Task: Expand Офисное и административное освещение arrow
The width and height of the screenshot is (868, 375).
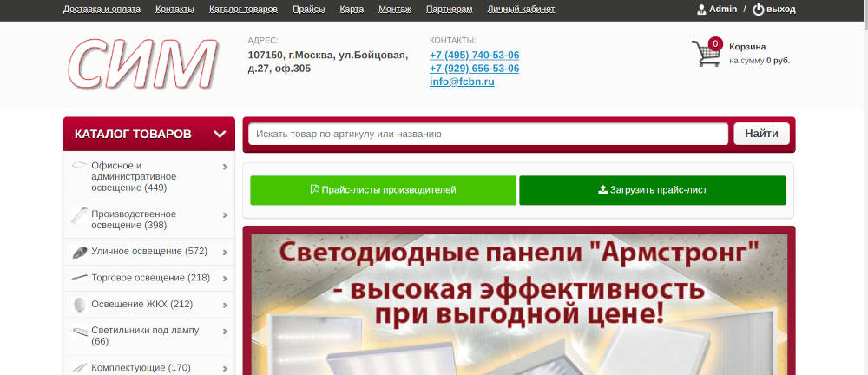Action: [x=226, y=166]
